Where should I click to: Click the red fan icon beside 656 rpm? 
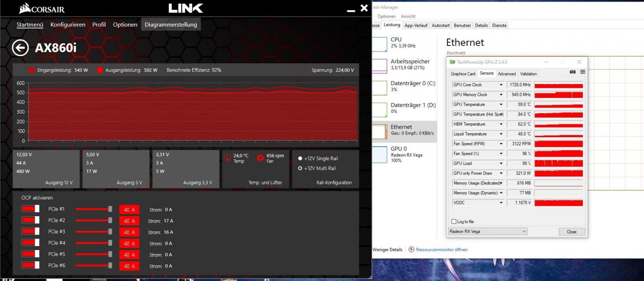point(260,158)
